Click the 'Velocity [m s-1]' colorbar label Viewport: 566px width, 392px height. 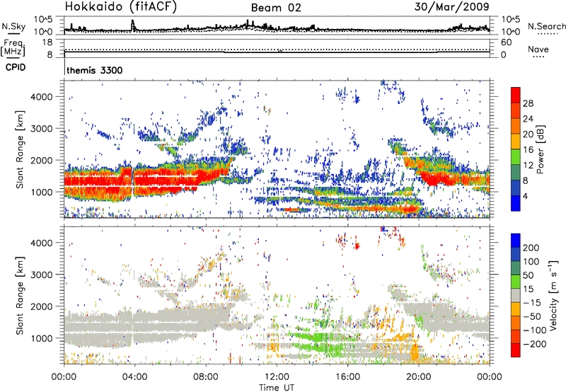click(x=553, y=295)
